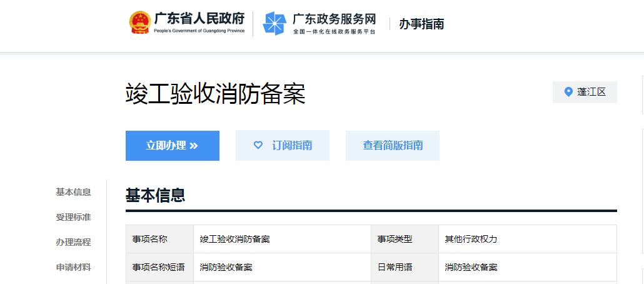Jump to 办理流程 in the side navigation
644x284 pixels.
74,243
